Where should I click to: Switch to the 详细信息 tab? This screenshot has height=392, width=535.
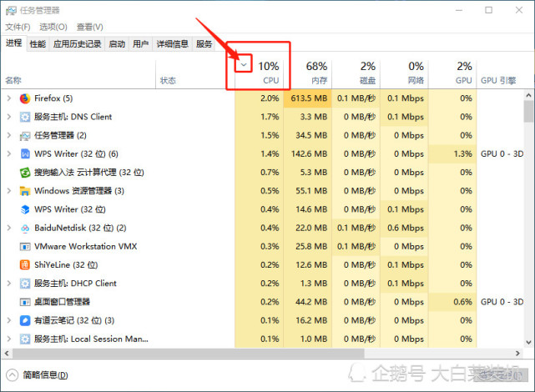tap(172, 44)
